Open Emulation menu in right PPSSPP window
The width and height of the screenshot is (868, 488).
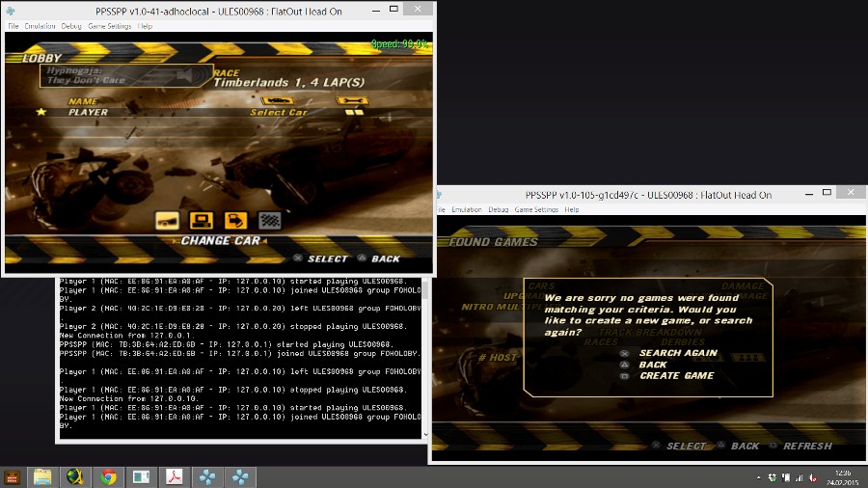(x=467, y=209)
